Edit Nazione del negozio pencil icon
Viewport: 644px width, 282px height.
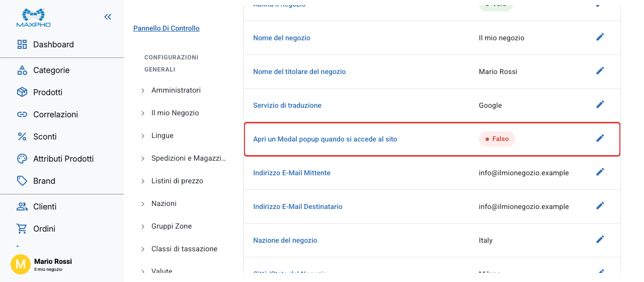pyautogui.click(x=600, y=239)
